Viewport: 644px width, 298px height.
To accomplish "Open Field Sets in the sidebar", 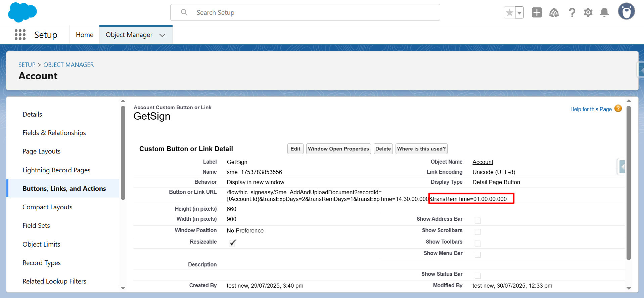I will tap(36, 225).
